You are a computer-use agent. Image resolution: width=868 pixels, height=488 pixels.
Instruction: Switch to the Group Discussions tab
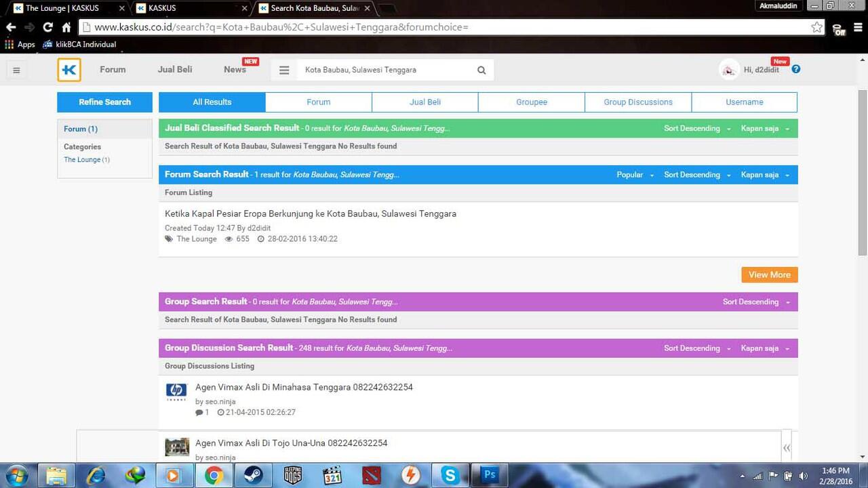pyautogui.click(x=638, y=102)
